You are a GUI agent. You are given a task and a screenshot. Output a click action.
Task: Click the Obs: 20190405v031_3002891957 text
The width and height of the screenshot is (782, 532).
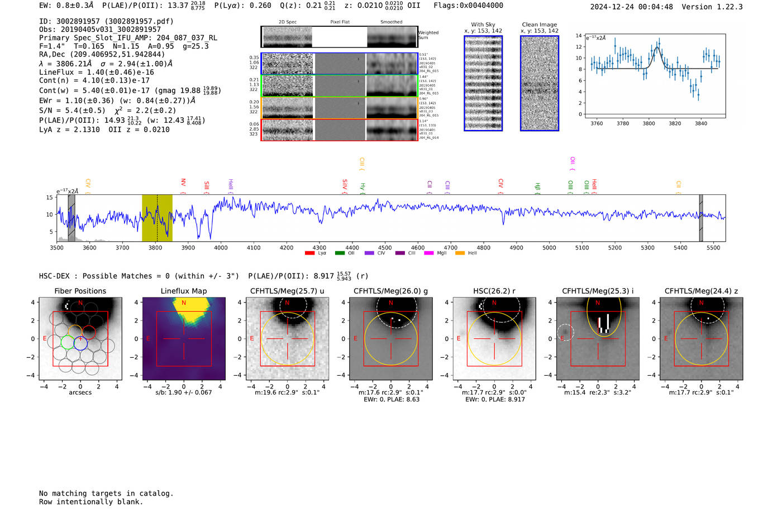coord(100,30)
